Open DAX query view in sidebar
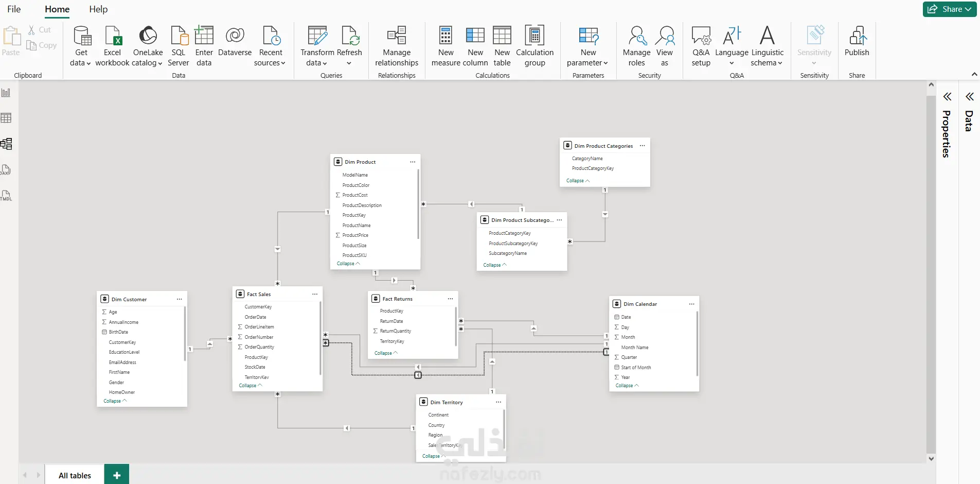This screenshot has width=980, height=484. pos(6,170)
